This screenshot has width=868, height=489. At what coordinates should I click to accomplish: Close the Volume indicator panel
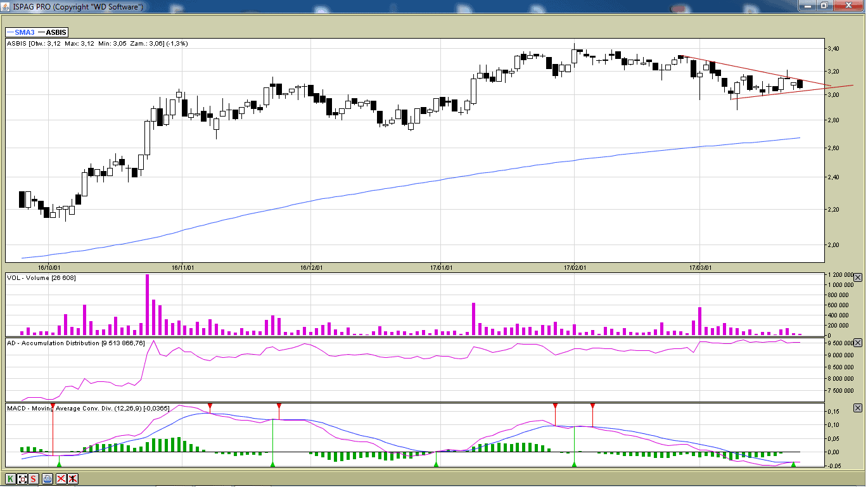coord(858,277)
